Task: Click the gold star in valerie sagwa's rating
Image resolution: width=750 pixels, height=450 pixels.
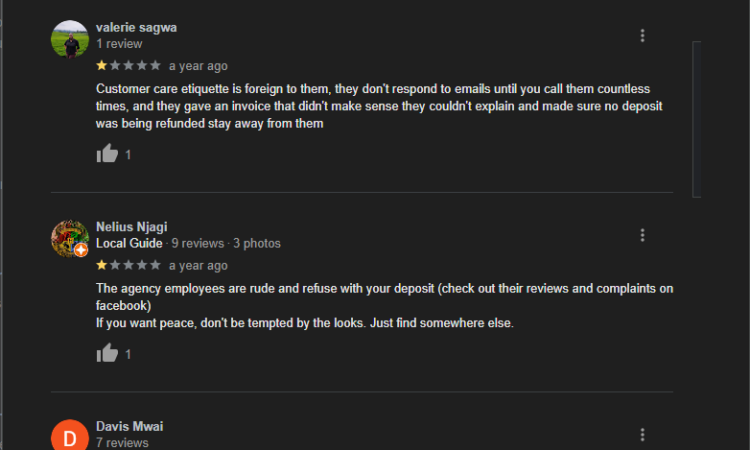Action: (101, 66)
